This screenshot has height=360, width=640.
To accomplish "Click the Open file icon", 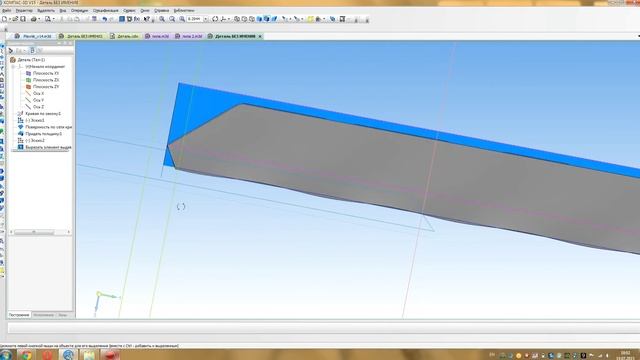I will pos(15,19).
